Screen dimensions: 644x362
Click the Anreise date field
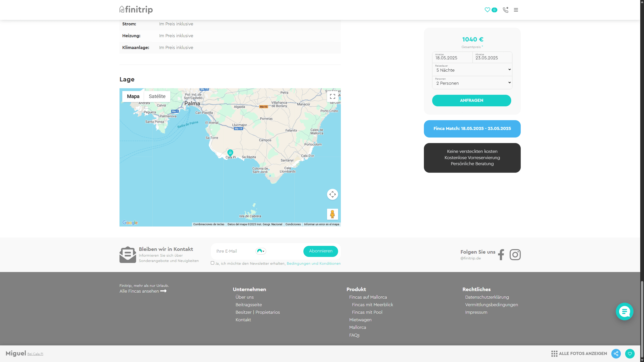click(x=452, y=58)
